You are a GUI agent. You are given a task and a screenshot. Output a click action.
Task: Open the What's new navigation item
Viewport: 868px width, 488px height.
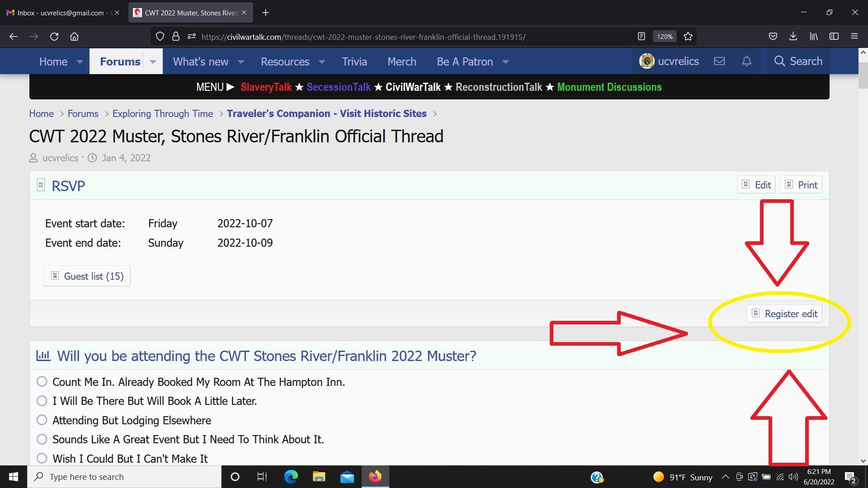[x=201, y=61]
